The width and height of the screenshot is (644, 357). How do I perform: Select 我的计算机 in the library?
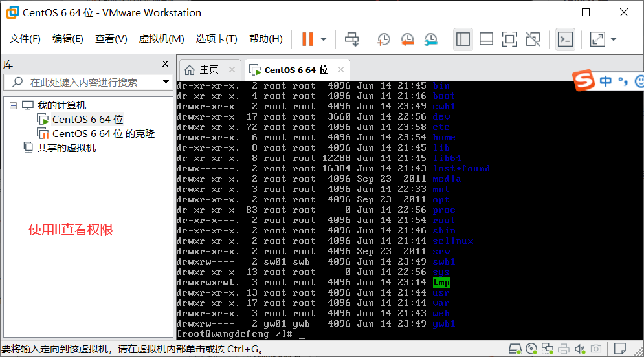[x=61, y=105]
